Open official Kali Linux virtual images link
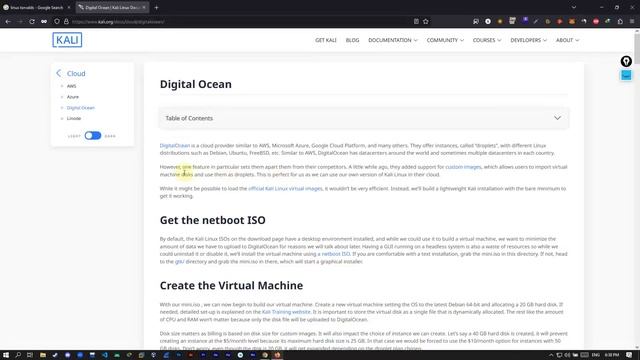The height and width of the screenshot is (360, 640). pos(285,189)
